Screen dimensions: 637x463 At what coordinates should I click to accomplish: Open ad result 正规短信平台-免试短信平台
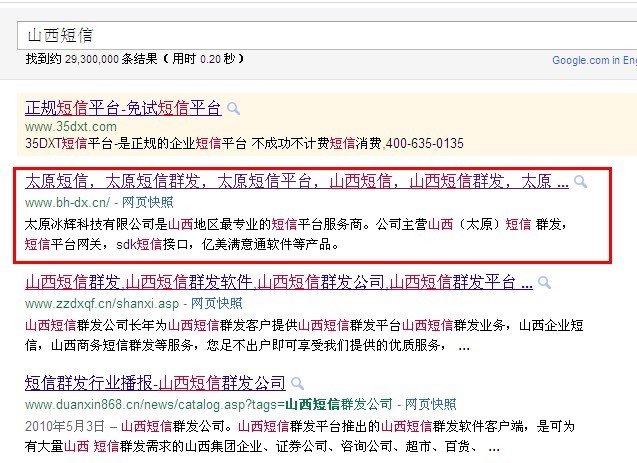coord(123,108)
